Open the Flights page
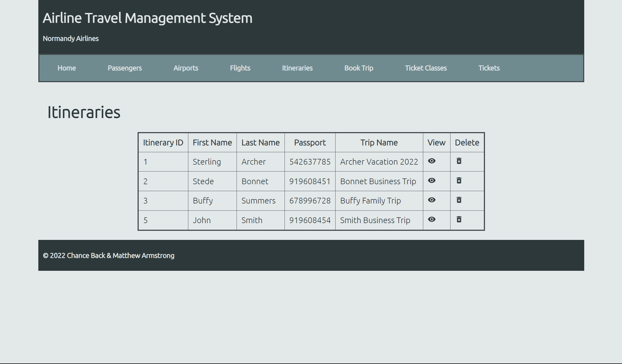Viewport: 622px width, 364px height. [x=240, y=68]
